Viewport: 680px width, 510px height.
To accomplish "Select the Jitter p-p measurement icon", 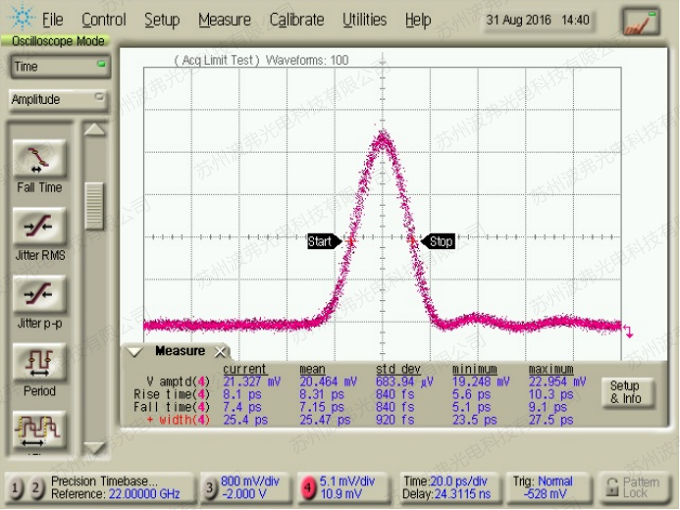I will click(39, 295).
